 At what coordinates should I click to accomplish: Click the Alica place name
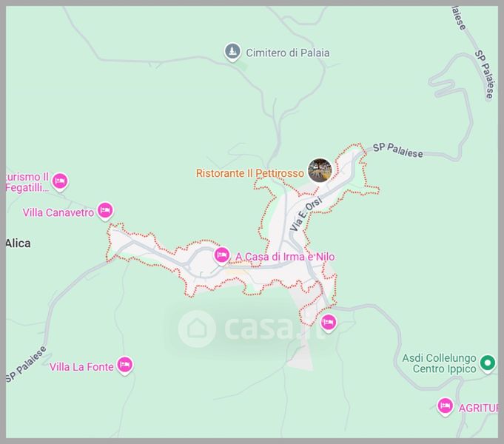pos(18,243)
